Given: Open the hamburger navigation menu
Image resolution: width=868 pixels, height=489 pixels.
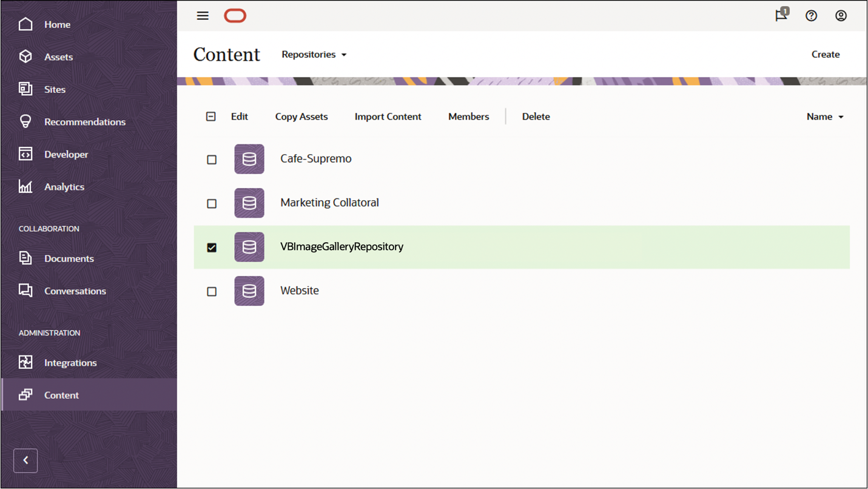Looking at the screenshot, I should 203,16.
